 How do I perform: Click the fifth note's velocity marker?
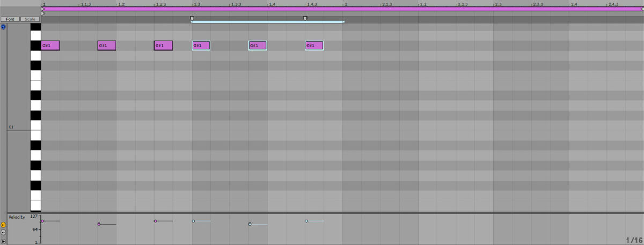tap(250, 224)
